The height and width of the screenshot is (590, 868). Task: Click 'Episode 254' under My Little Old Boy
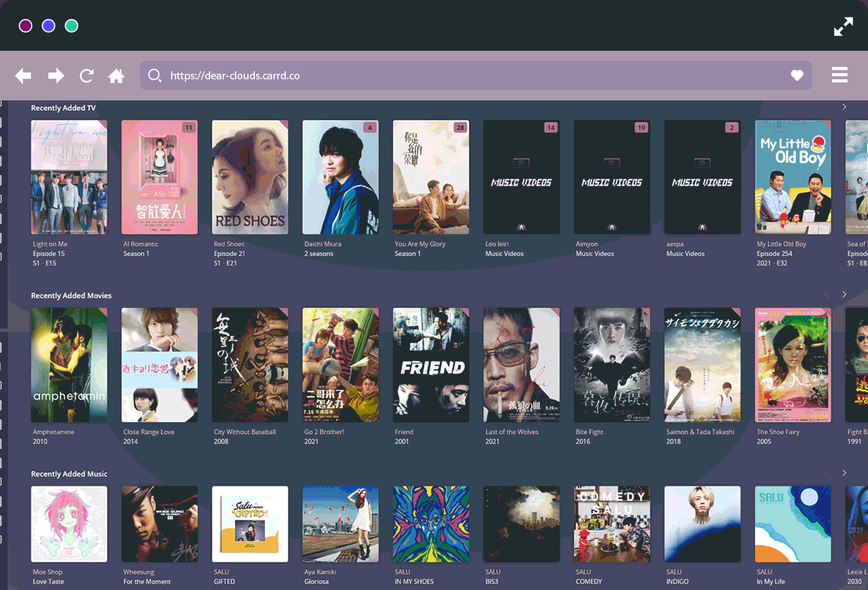coord(774,253)
